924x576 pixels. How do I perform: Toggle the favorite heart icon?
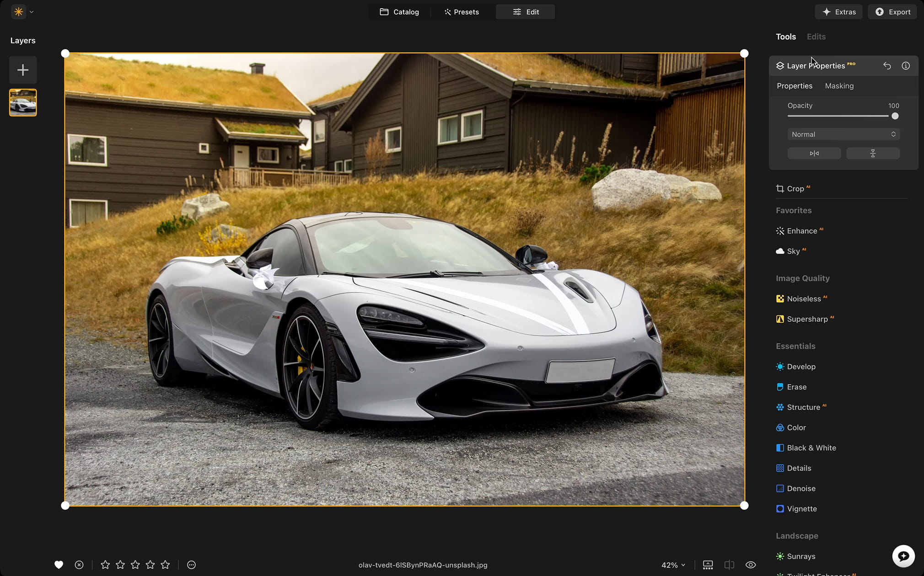click(x=59, y=565)
